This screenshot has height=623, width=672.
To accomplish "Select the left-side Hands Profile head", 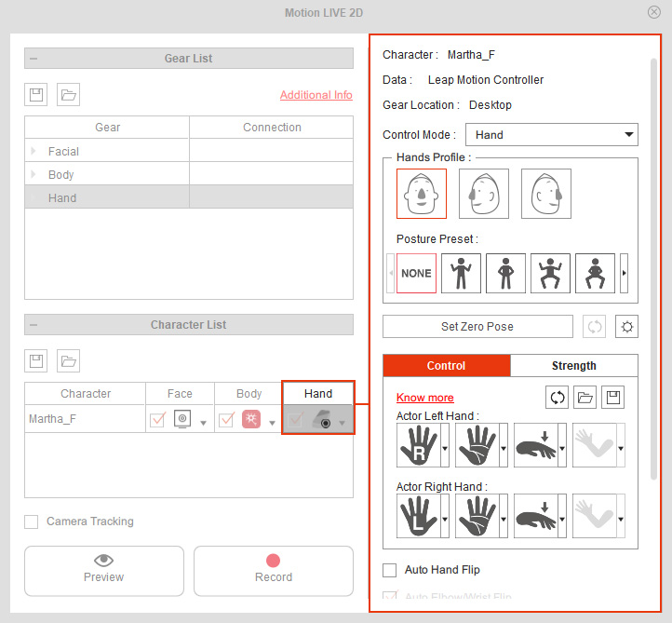I will (x=484, y=194).
